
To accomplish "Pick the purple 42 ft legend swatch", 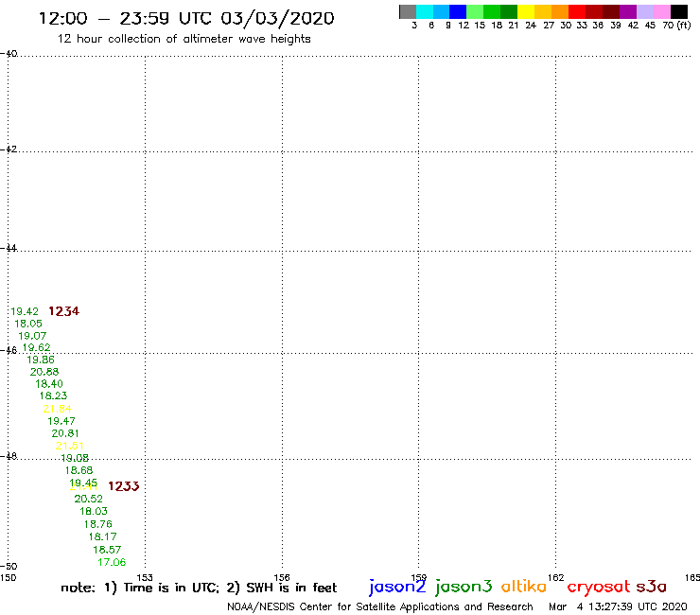I will pyautogui.click(x=628, y=11).
